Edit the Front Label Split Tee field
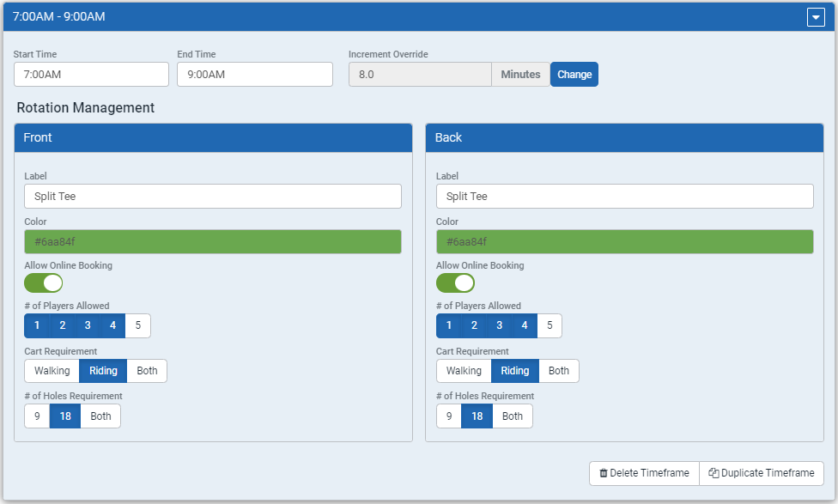 point(213,196)
